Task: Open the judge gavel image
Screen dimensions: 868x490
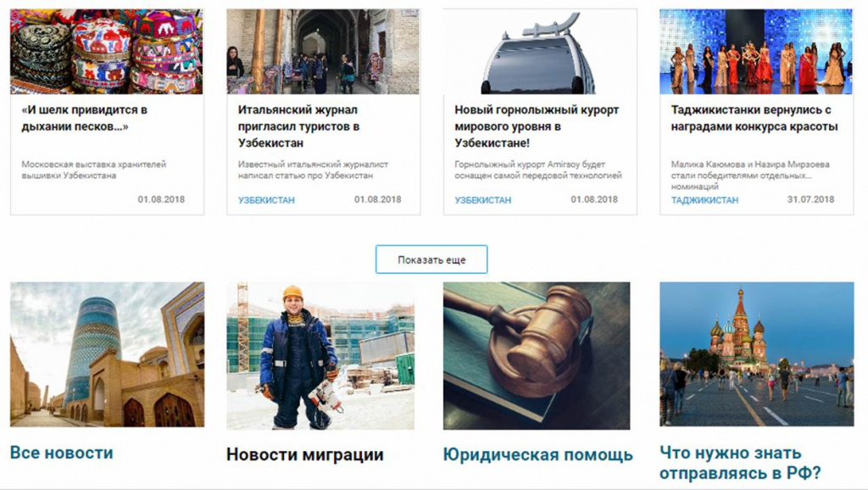Action: click(x=537, y=355)
